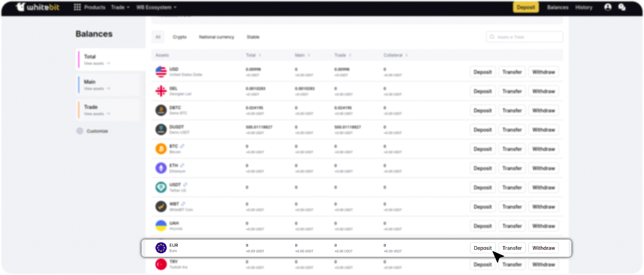Open the Products grid icon
644x275 pixels.
pos(77,7)
